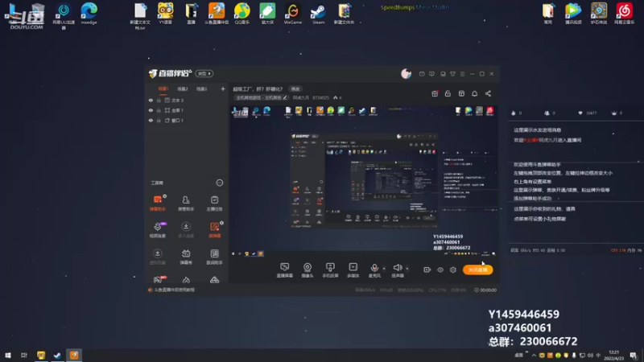This screenshot has width=644, height=362.
Task: Toggle visibility of 文本 3 layer
Action: coord(151,100)
